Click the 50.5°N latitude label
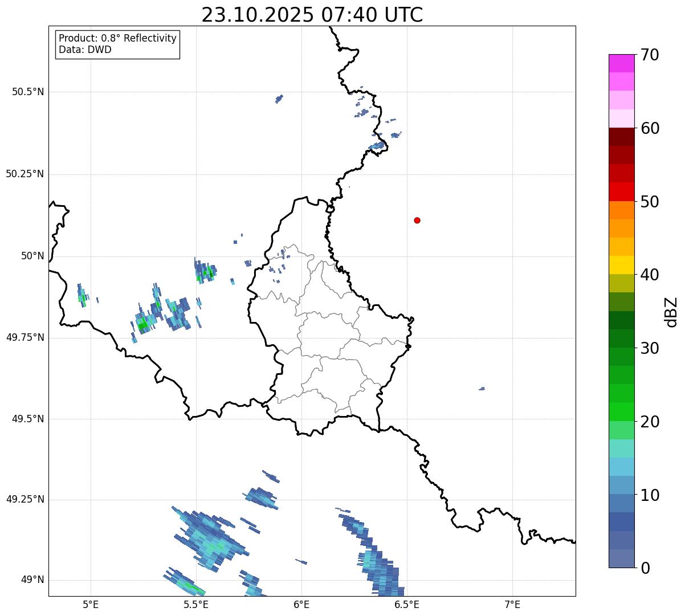 (28, 92)
